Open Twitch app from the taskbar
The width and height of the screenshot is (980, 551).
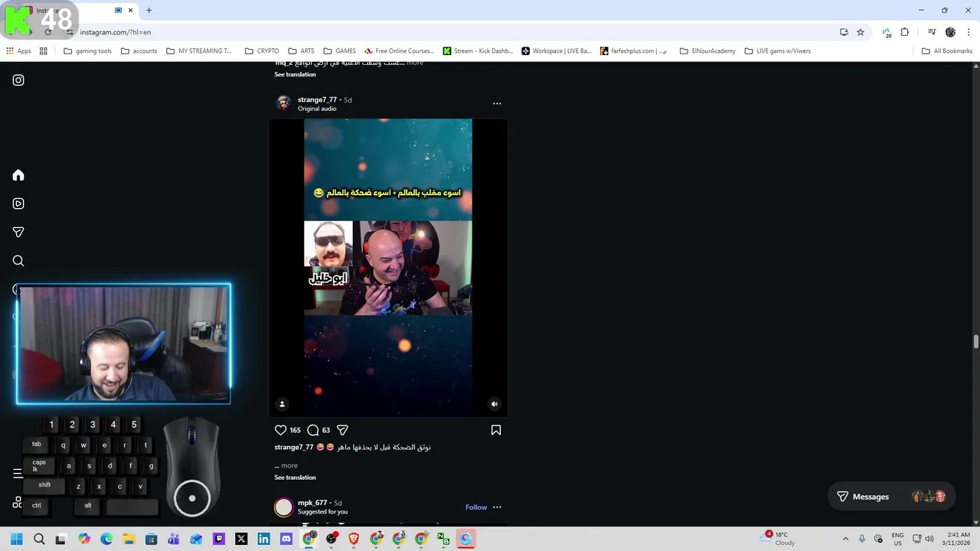point(219,539)
